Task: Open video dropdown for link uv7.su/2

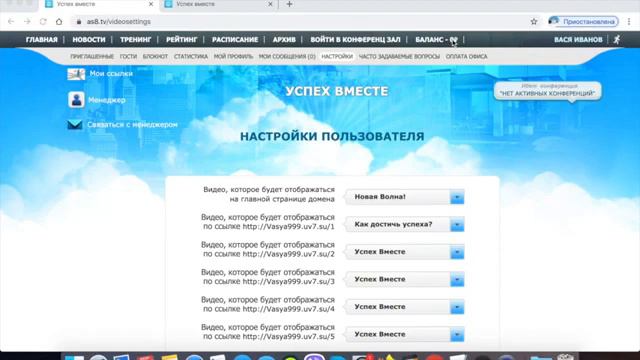Action: (x=404, y=252)
